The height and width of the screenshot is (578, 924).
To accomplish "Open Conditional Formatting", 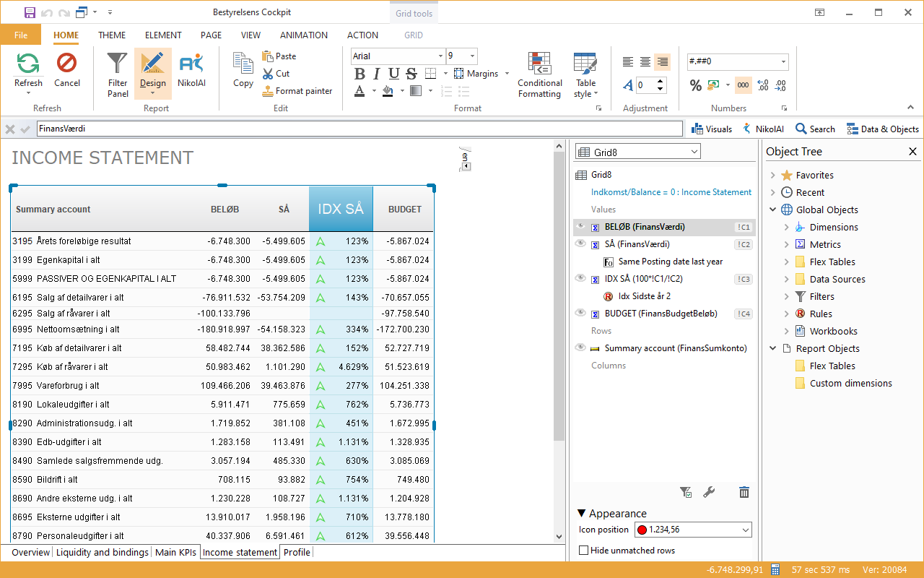I will (x=539, y=75).
